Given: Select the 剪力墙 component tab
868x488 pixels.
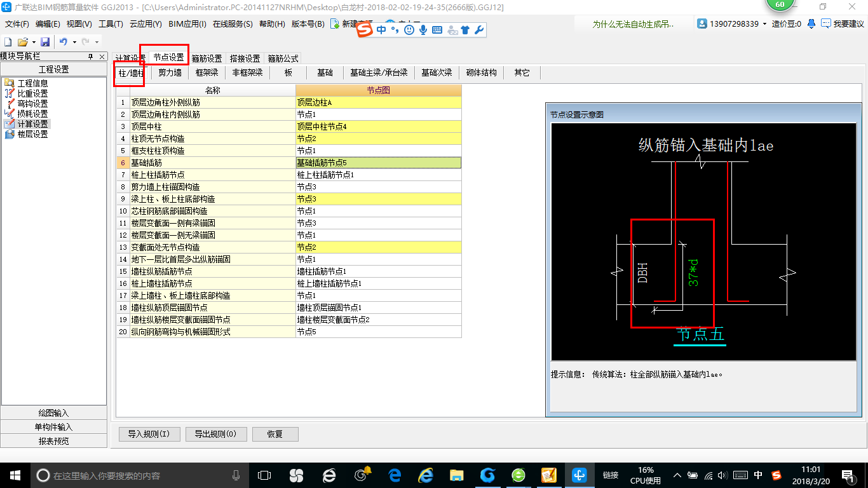Looking at the screenshot, I should coord(170,73).
